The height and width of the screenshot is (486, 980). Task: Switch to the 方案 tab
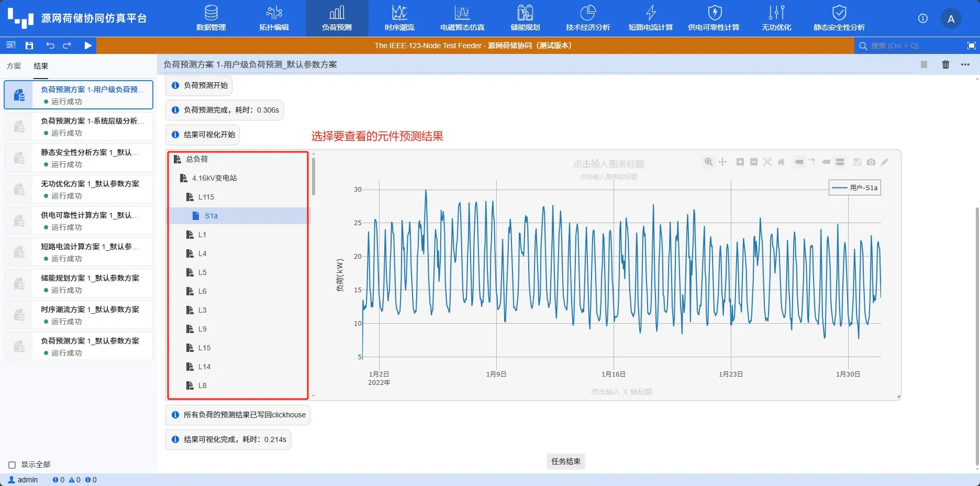tap(14, 66)
